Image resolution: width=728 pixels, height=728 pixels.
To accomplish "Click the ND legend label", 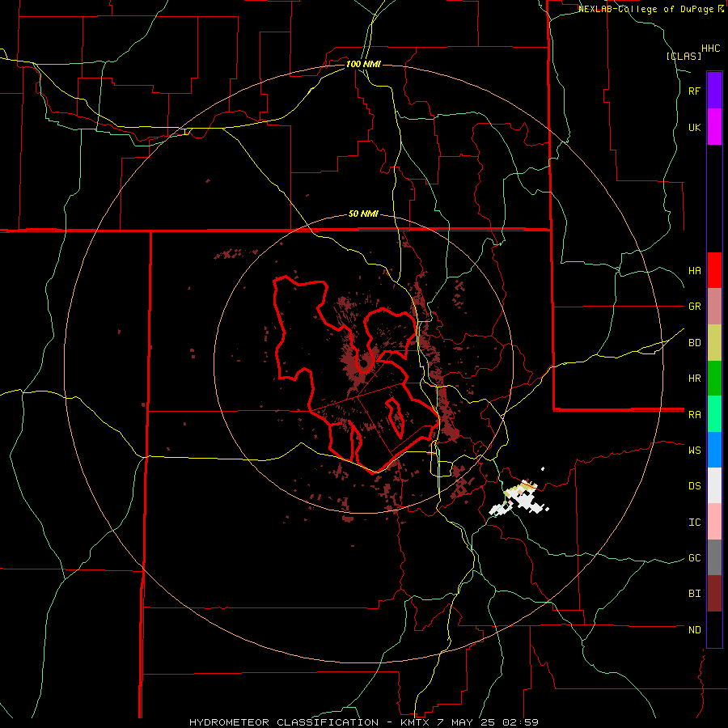I will [695, 630].
